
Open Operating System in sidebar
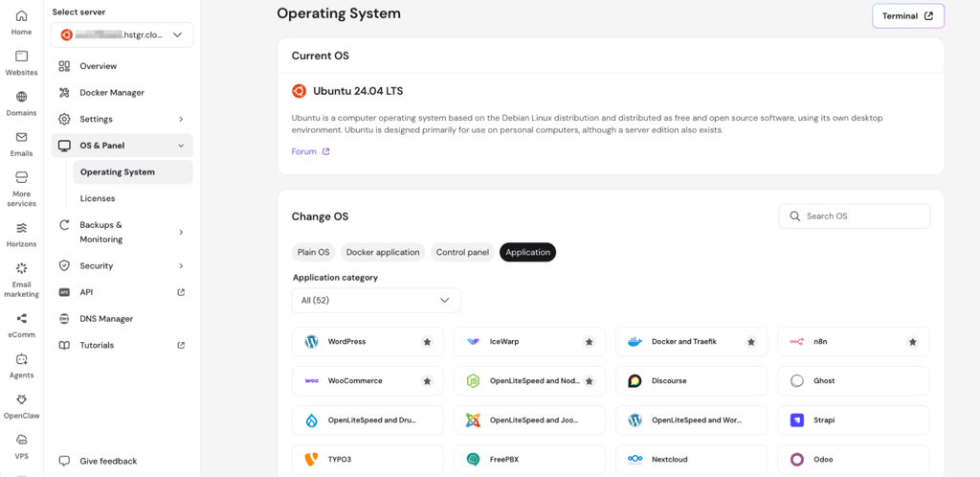click(132, 171)
